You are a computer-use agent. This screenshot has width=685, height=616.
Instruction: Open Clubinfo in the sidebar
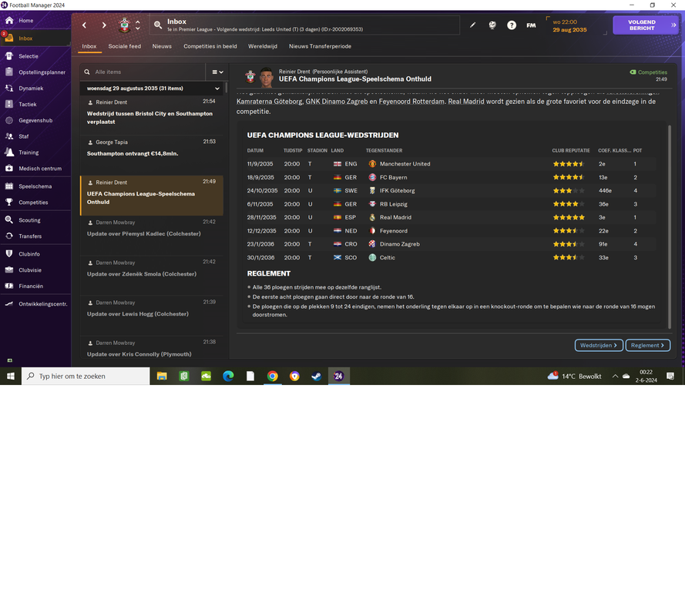tap(29, 254)
